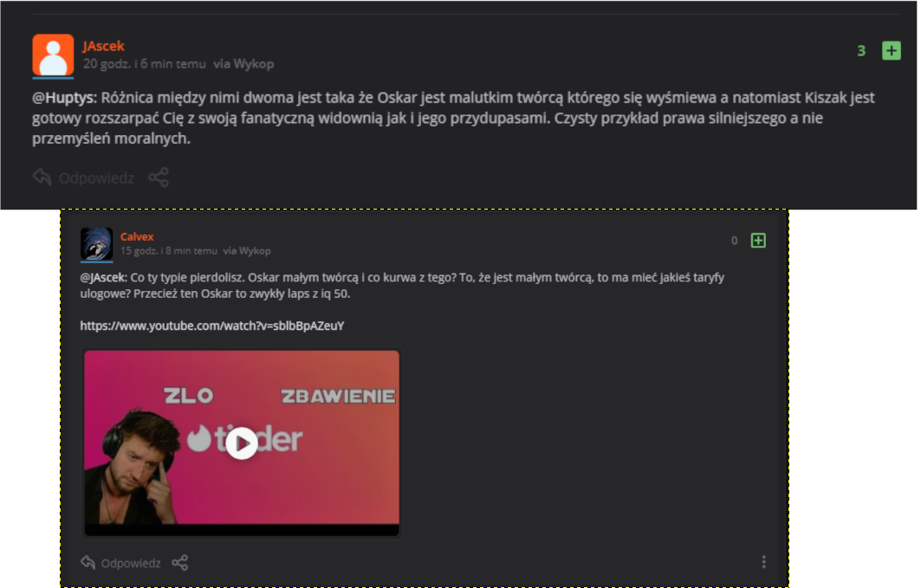Open JAscek username profile link

(x=103, y=46)
